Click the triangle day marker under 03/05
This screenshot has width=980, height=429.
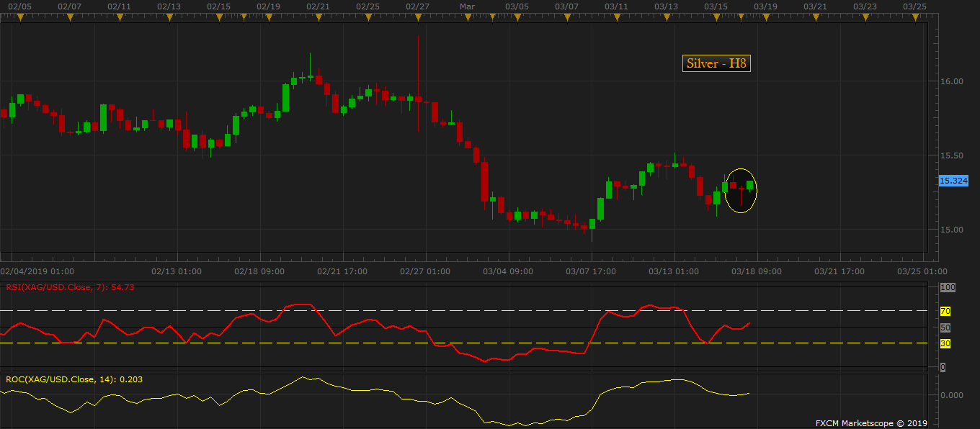tap(517, 18)
